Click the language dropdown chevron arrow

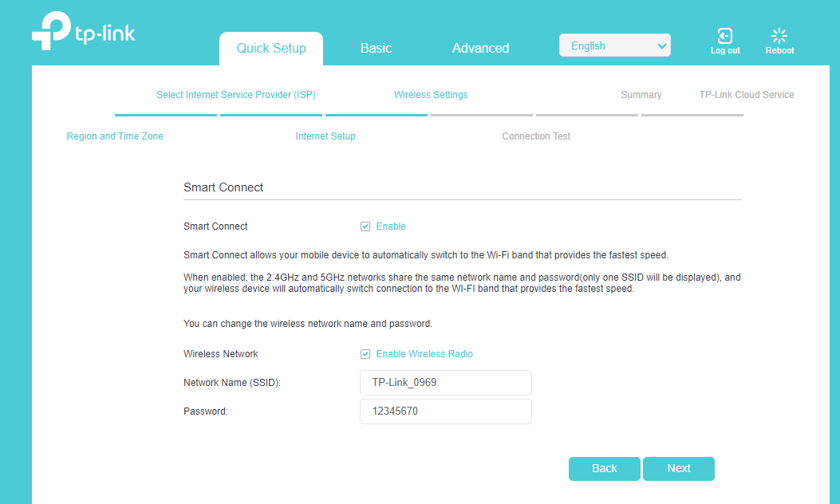(x=661, y=46)
